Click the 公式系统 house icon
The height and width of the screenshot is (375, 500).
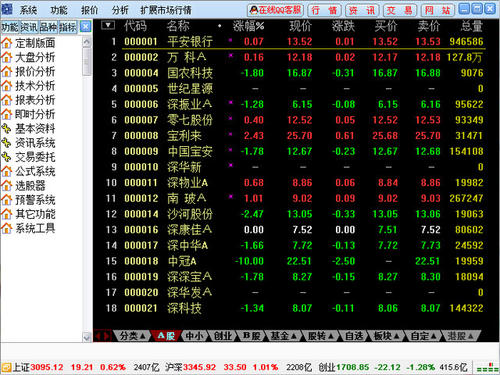coord(6,171)
